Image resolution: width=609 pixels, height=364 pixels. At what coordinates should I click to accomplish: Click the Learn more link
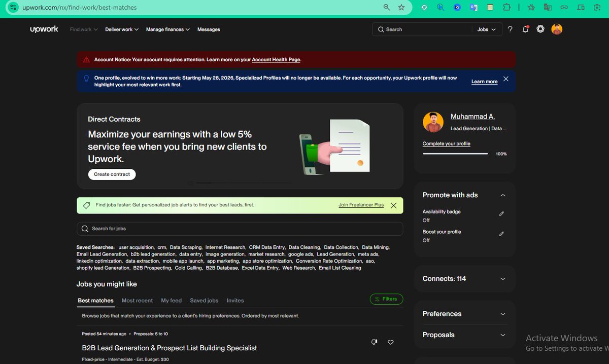[484, 82]
